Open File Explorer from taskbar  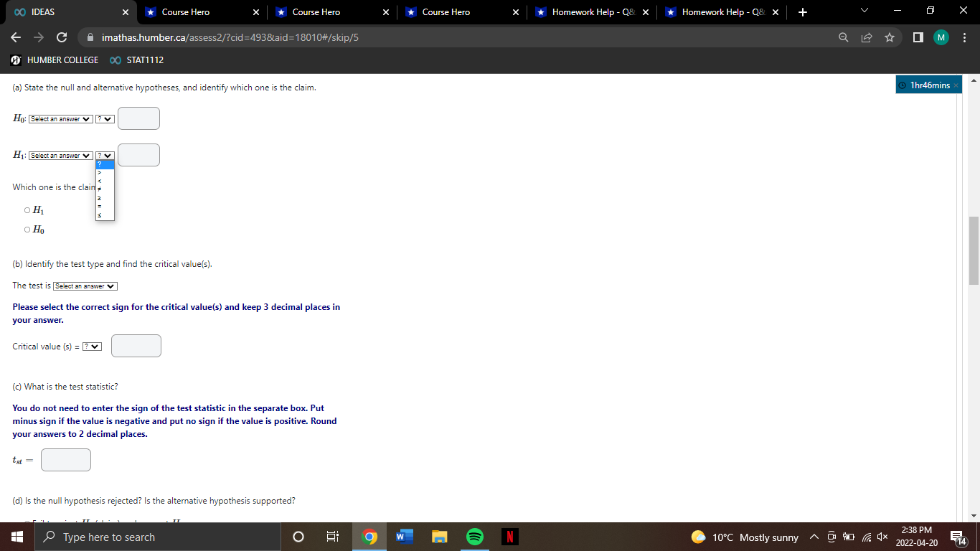[439, 537]
